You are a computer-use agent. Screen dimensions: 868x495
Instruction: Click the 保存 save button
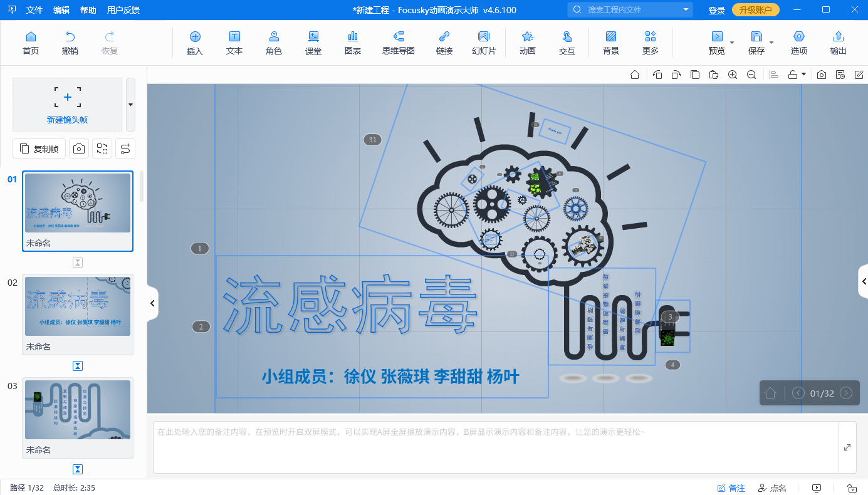(756, 43)
